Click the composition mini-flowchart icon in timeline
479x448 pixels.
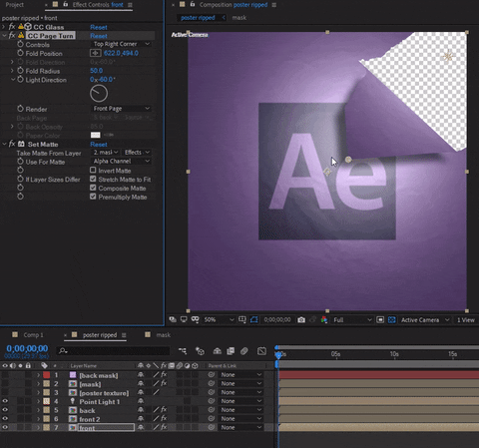point(183,351)
